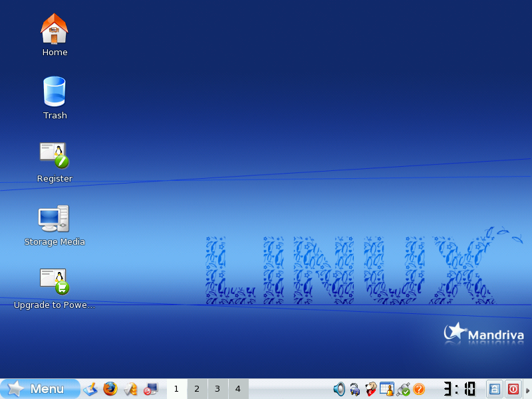Switch to virtual desktop 4
532x399 pixels.
click(x=238, y=389)
